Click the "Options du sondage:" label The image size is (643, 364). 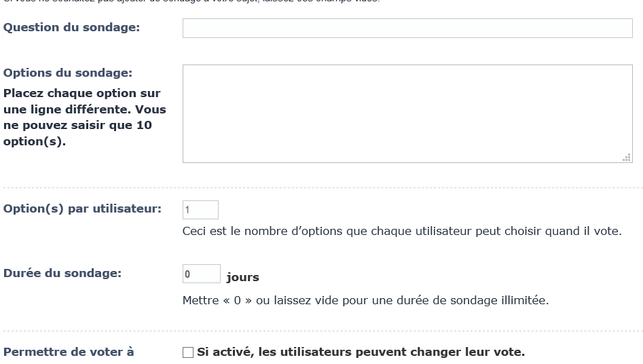click(x=68, y=73)
